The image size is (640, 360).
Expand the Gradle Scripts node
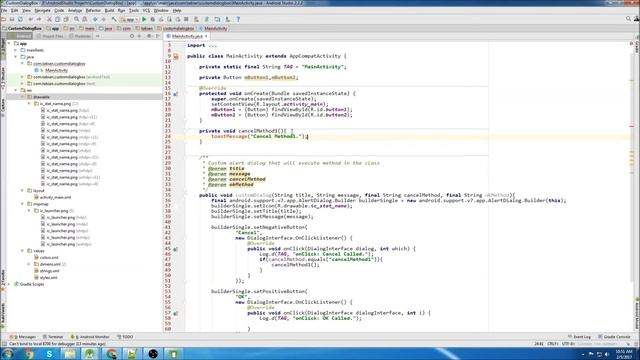coord(9,284)
